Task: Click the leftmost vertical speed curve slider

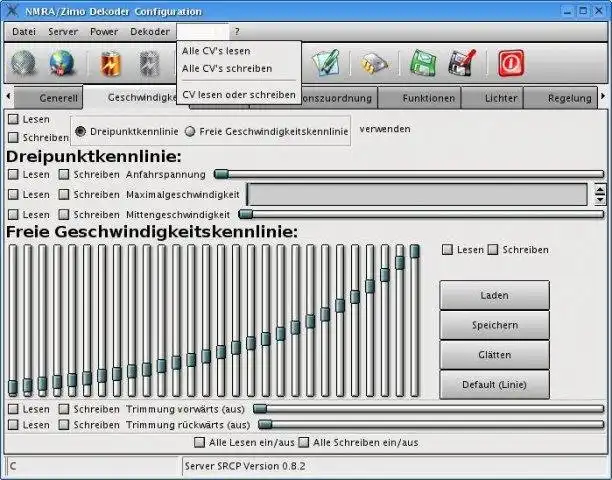Action: click(13, 320)
